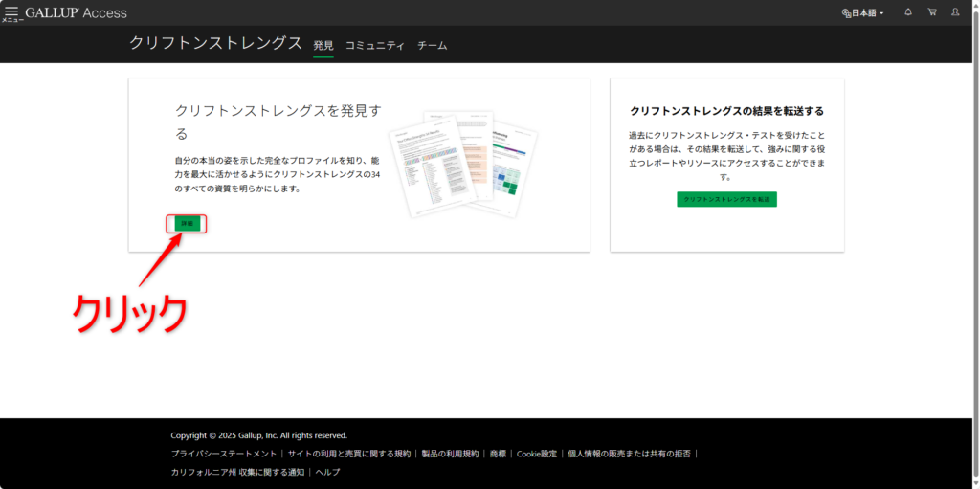Open the 個人情報の販売または共有の拒否 link
Viewport: 980px width, 489px height.
tap(629, 454)
